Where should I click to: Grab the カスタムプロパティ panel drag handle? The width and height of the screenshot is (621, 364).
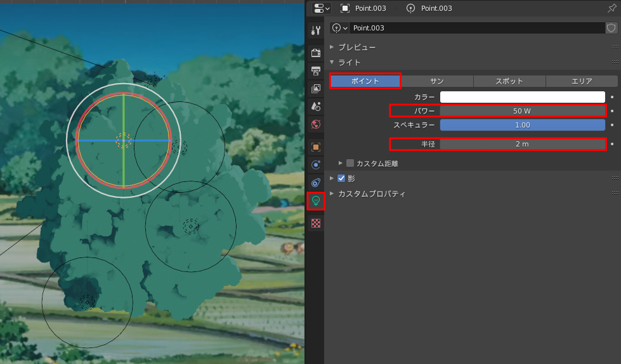click(615, 193)
